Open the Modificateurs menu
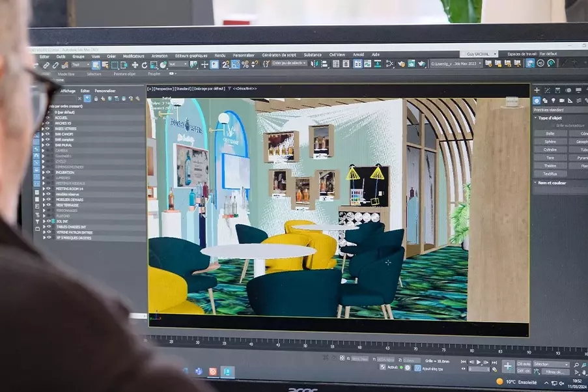588x392 pixels. point(133,56)
